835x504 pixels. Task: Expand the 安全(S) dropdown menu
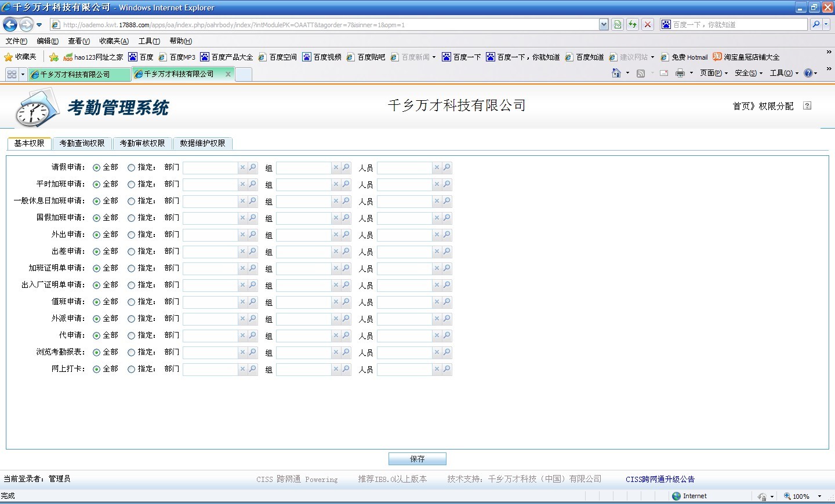(x=748, y=73)
